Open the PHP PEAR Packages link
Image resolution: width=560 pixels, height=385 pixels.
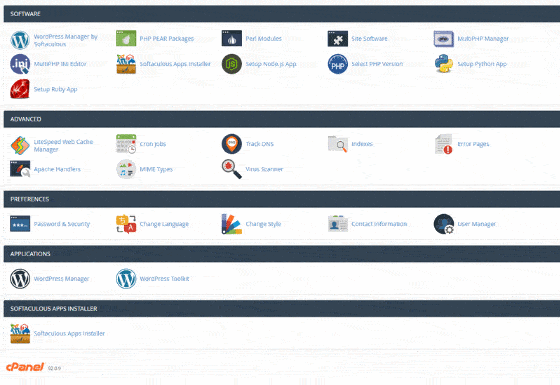coord(167,39)
